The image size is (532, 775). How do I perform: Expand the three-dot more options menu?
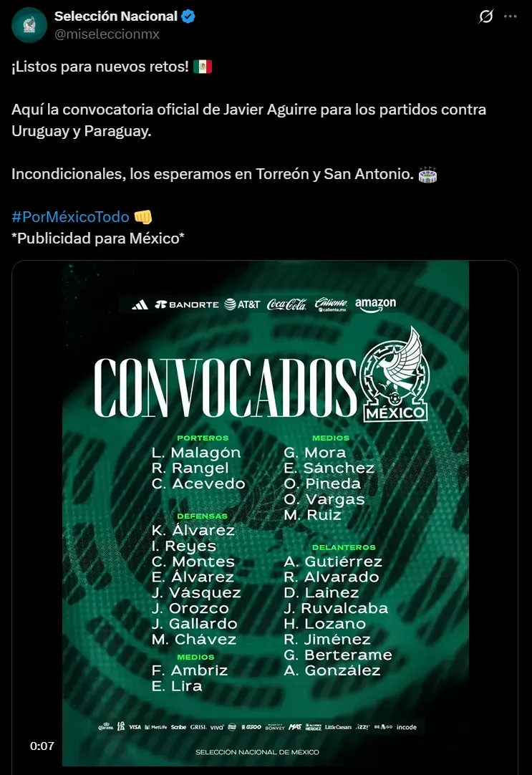(510, 16)
